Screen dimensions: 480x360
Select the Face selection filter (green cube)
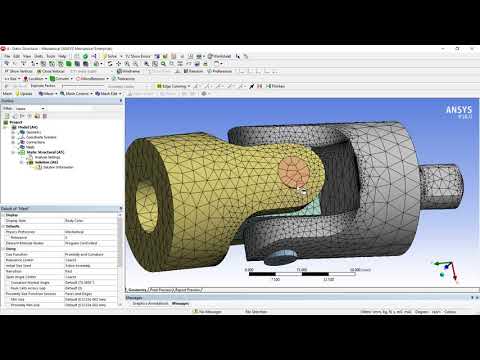[x=69, y=63]
